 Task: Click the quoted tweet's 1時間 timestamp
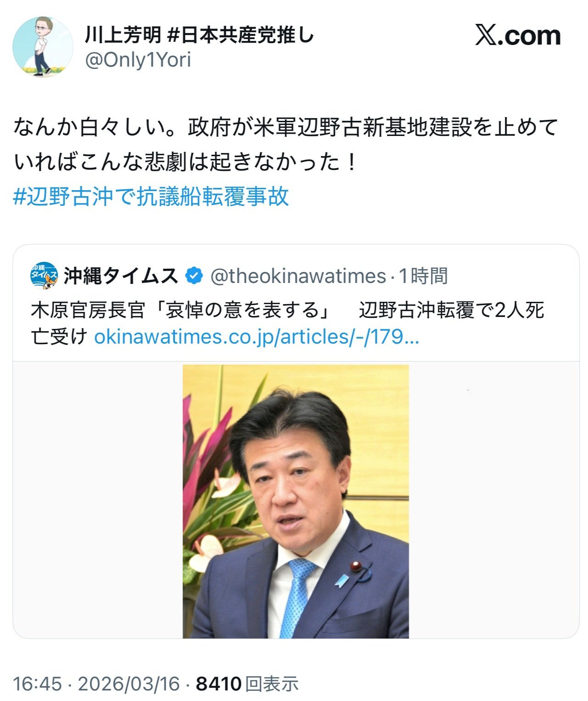[423, 276]
